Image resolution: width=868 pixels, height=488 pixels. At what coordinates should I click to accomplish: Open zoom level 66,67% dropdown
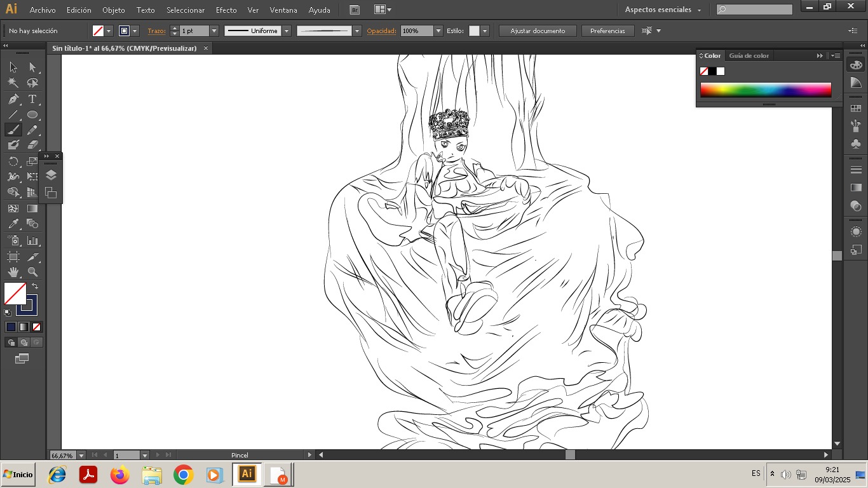(x=81, y=455)
